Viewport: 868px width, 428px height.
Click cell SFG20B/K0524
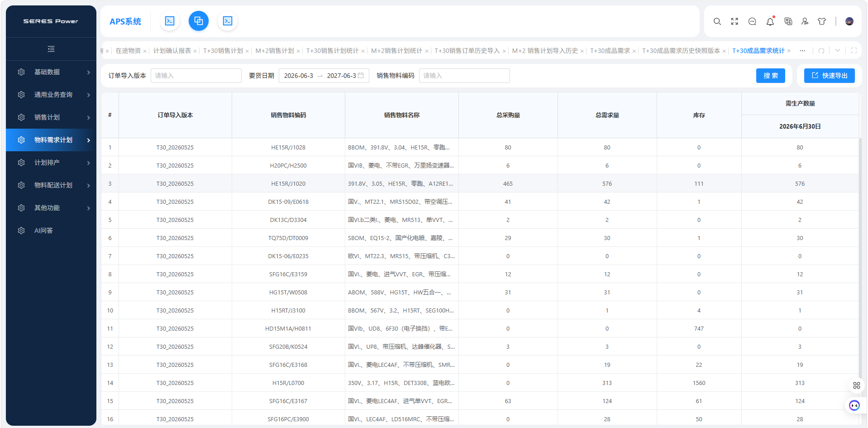[288, 346]
